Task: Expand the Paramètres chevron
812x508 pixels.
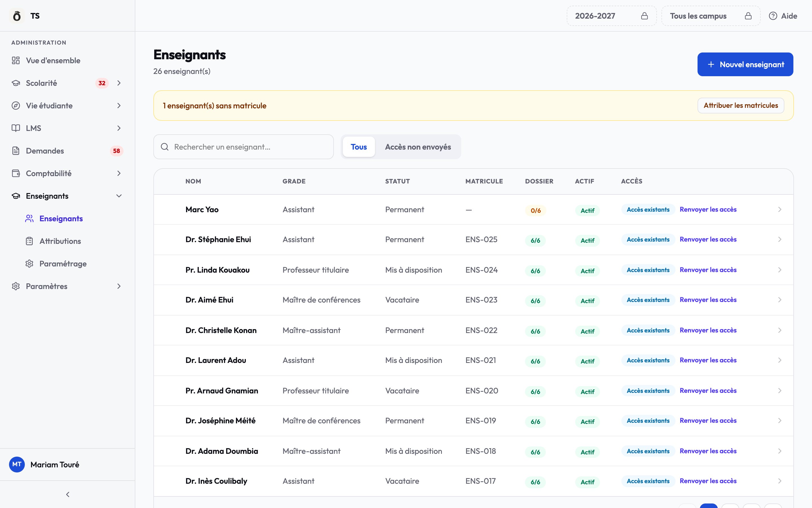Action: click(x=119, y=286)
